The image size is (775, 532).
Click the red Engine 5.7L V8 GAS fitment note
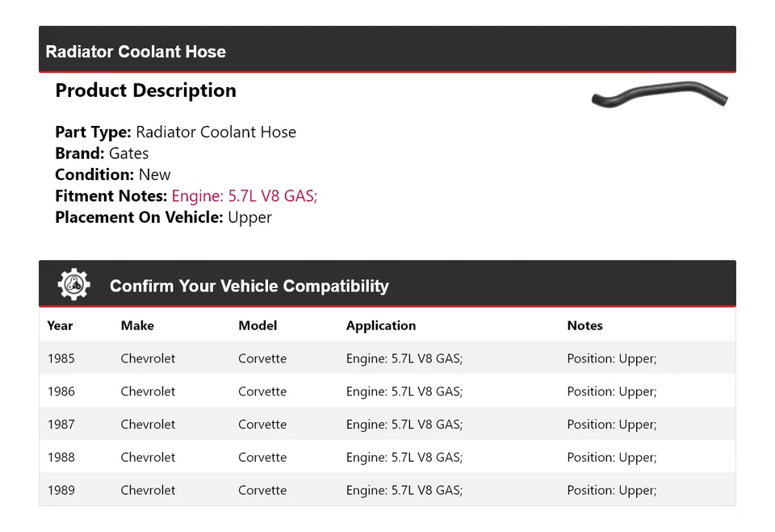tap(244, 196)
